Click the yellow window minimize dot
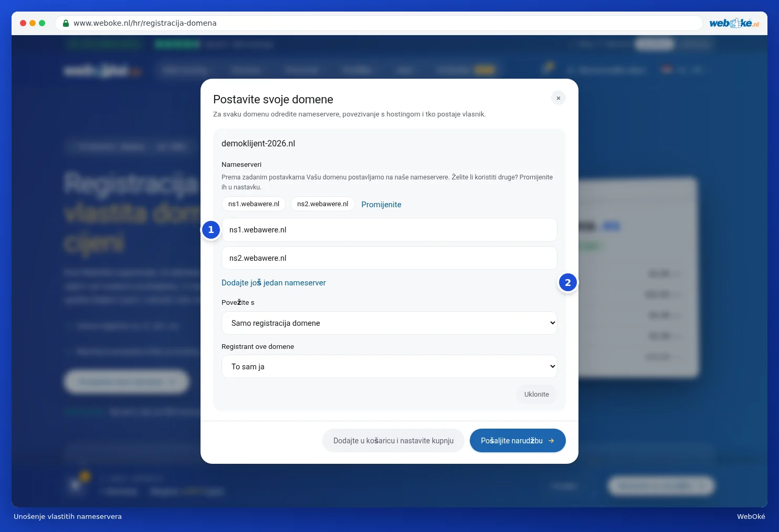 coord(33,23)
